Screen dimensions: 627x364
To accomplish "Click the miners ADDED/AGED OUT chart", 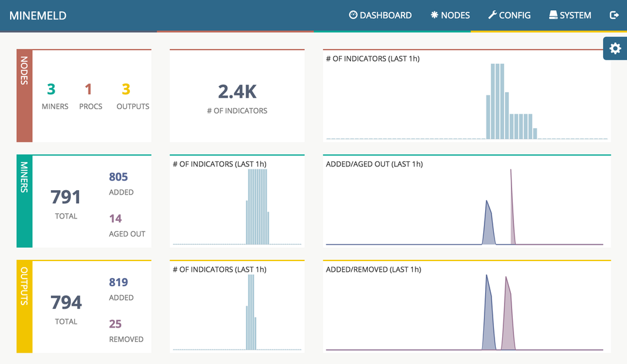I will pyautogui.click(x=466, y=207).
